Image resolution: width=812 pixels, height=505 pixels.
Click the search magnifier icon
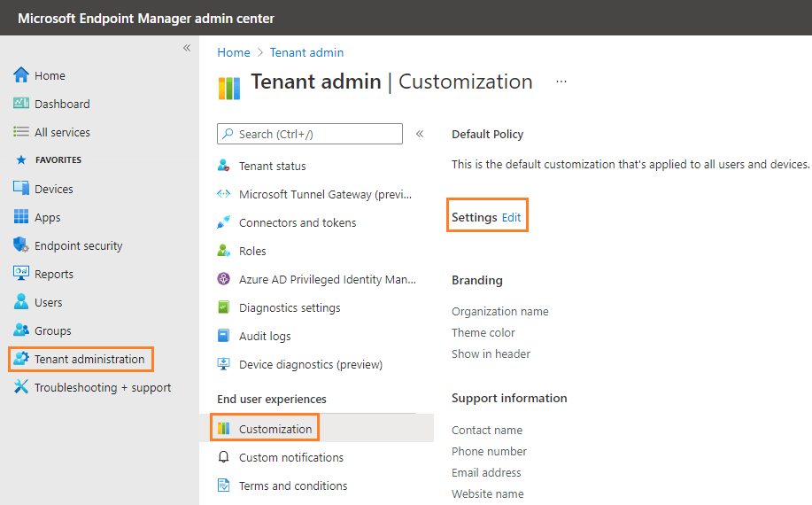pos(228,134)
